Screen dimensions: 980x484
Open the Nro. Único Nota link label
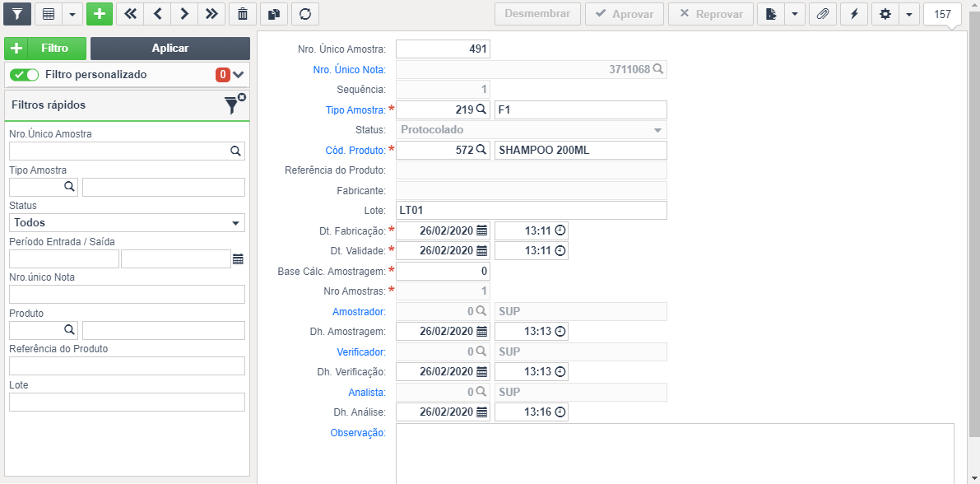(349, 69)
